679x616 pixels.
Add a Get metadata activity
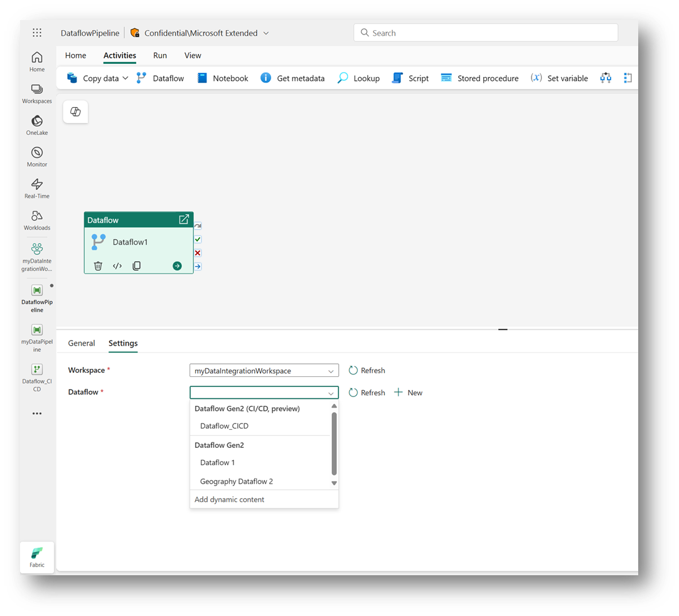[292, 78]
